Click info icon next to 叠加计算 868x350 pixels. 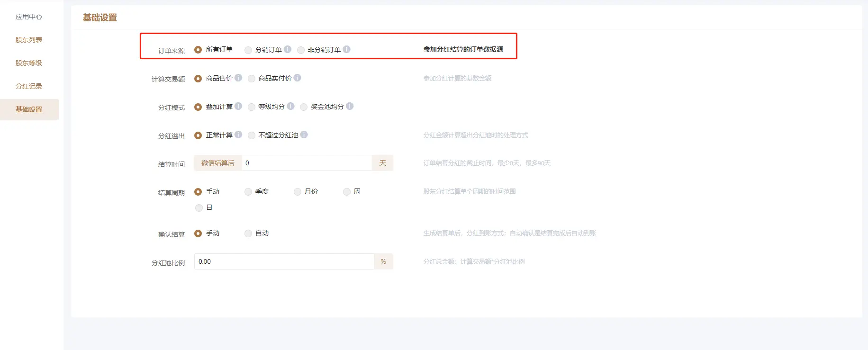238,106
